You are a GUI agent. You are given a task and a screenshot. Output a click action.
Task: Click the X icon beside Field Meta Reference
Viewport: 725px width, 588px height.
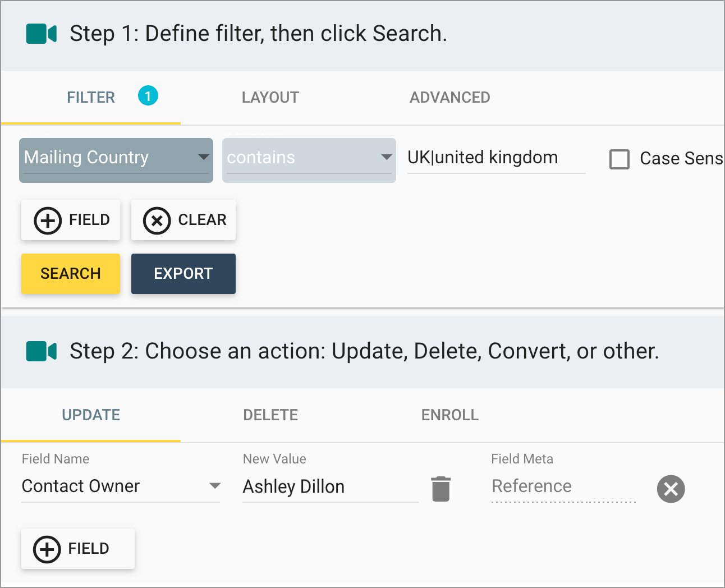pyautogui.click(x=671, y=489)
